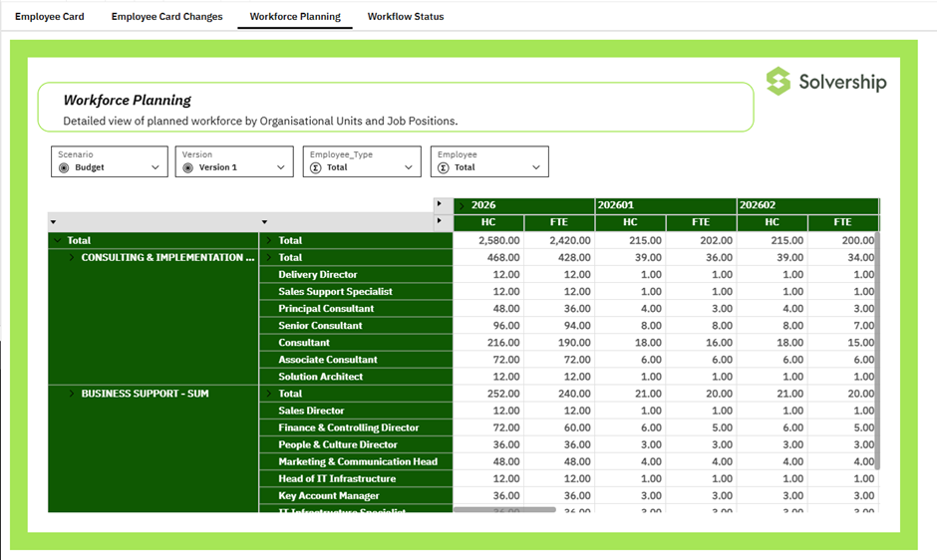Click the triangle arrow left of 2026 header
The height and width of the screenshot is (560, 937).
(x=440, y=204)
